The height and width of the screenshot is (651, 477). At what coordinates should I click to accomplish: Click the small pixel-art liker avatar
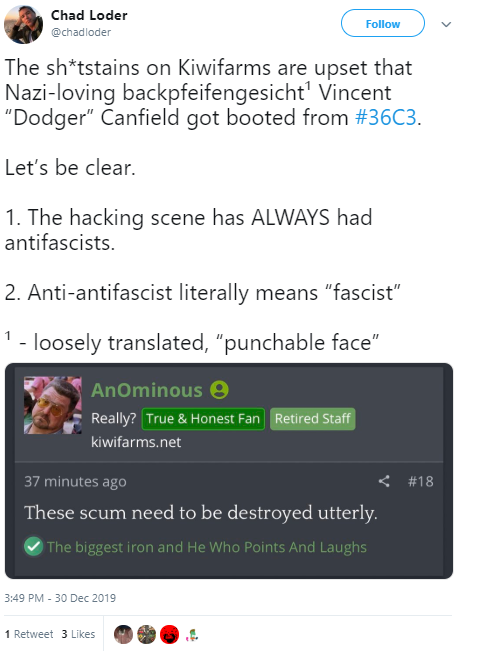coord(192,634)
